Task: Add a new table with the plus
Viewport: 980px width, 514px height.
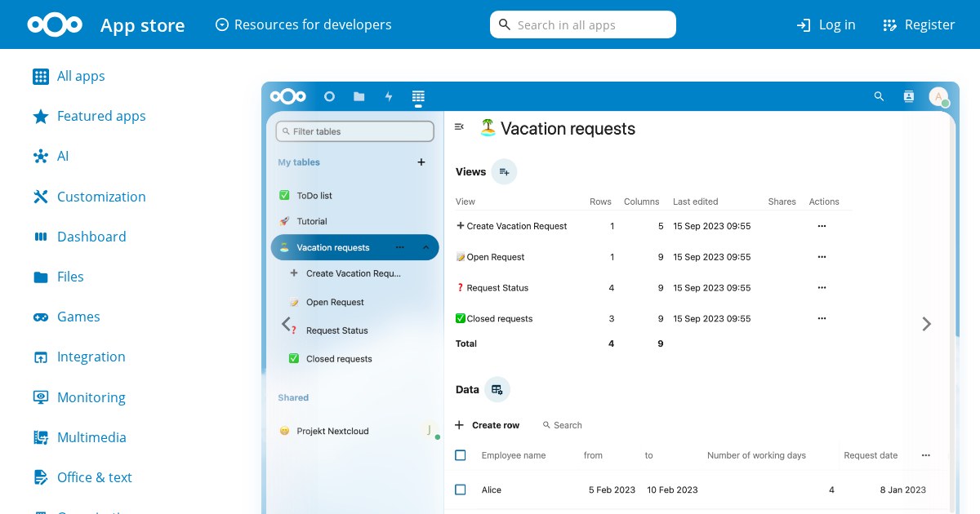Action: 421,162
